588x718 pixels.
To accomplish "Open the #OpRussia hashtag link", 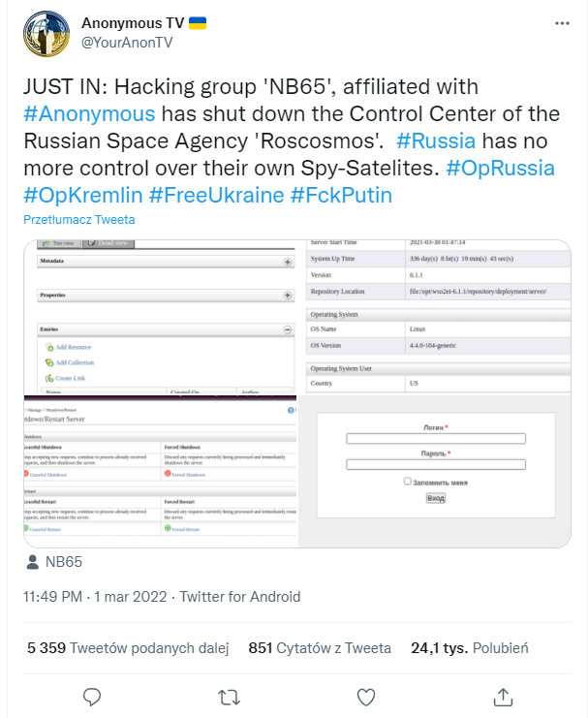I will (500, 167).
